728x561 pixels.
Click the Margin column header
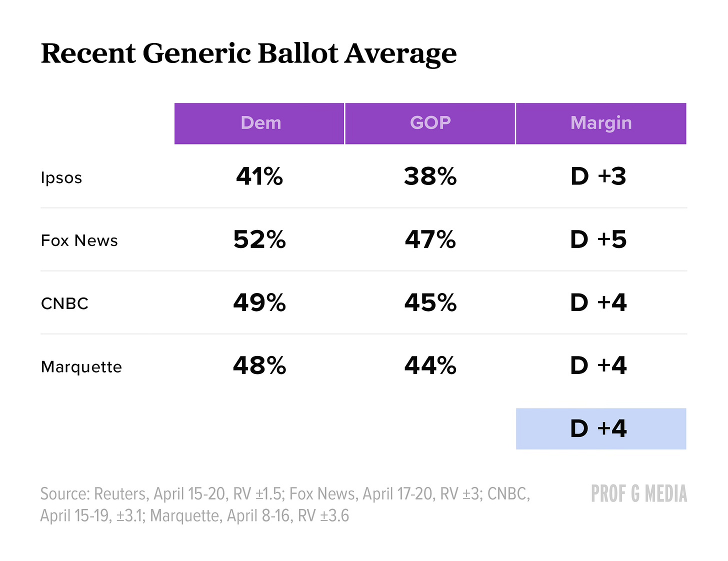[600, 123]
